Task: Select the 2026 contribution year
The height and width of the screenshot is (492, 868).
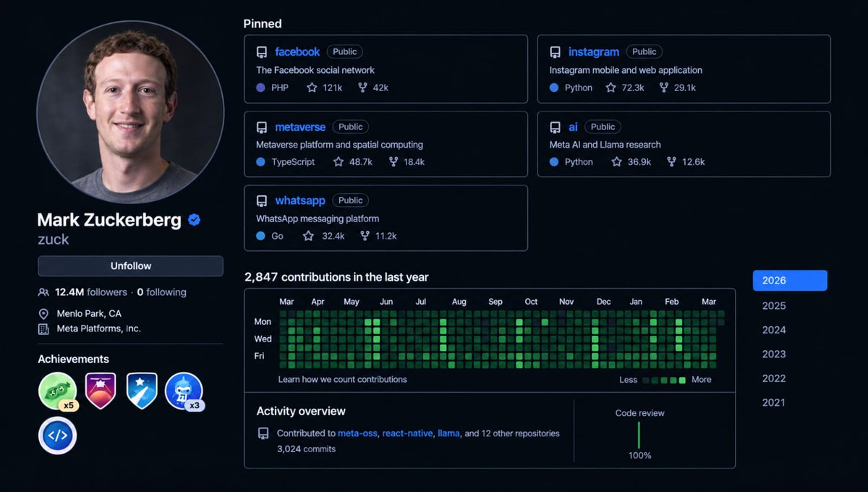Action: coord(790,281)
